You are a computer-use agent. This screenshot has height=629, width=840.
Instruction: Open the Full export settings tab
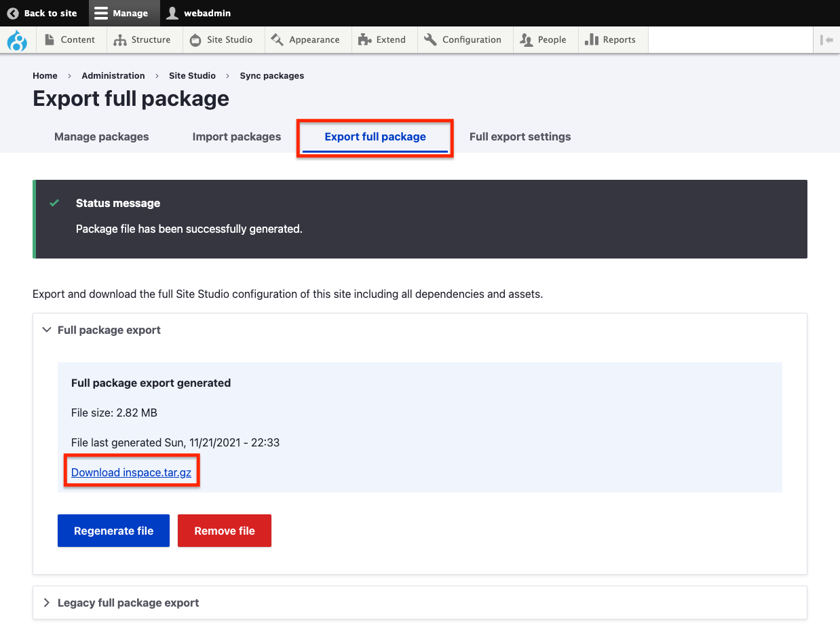[x=520, y=136]
